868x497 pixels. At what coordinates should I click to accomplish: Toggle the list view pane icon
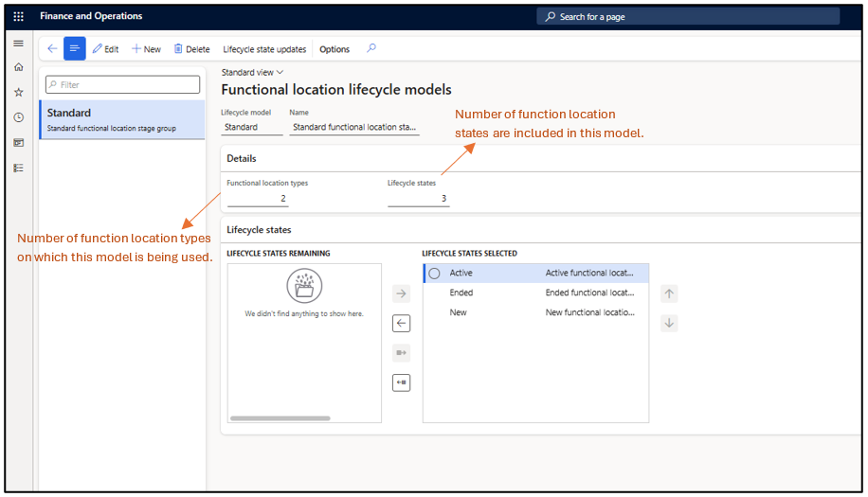click(75, 48)
